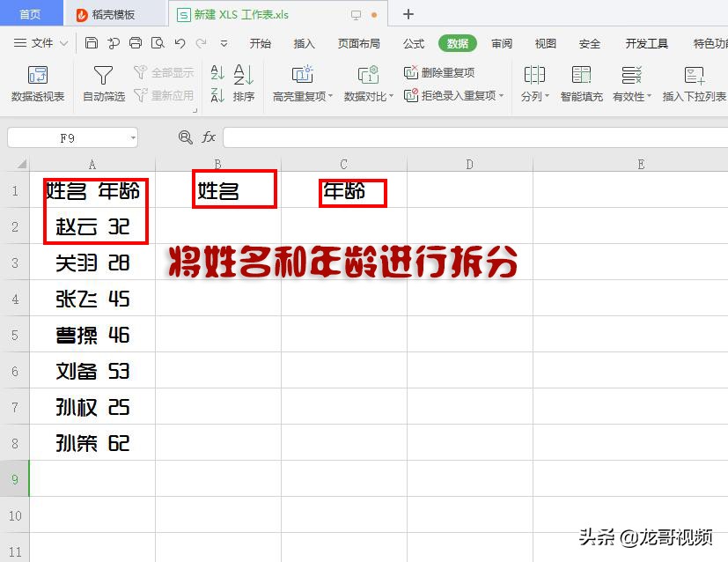Screen dimensions: 728x562
Task: Click the insert function fx icon
Action: click(x=209, y=137)
